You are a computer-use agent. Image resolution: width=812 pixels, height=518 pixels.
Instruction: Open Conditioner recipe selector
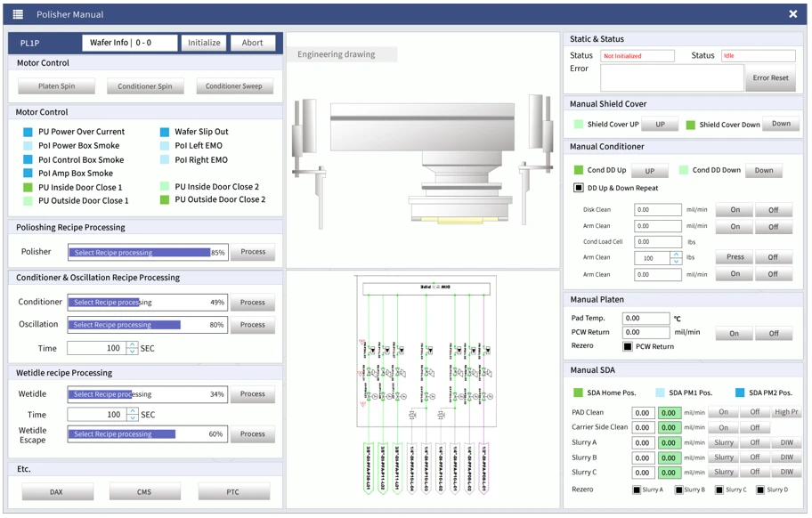click(148, 303)
